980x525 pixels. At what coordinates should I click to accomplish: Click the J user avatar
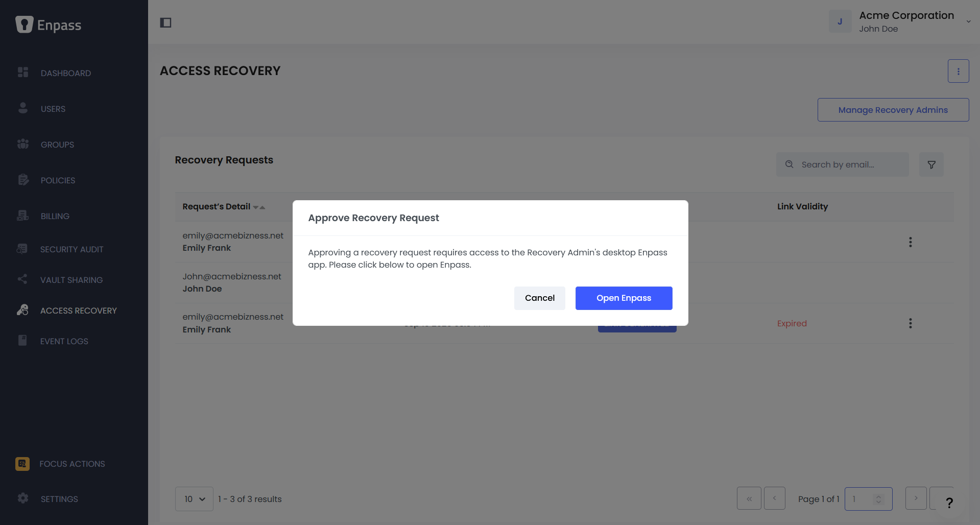tap(840, 21)
